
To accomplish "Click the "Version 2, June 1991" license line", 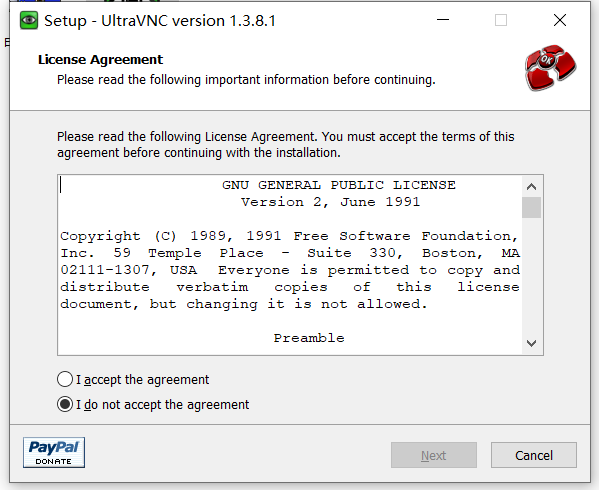I will point(330,202).
